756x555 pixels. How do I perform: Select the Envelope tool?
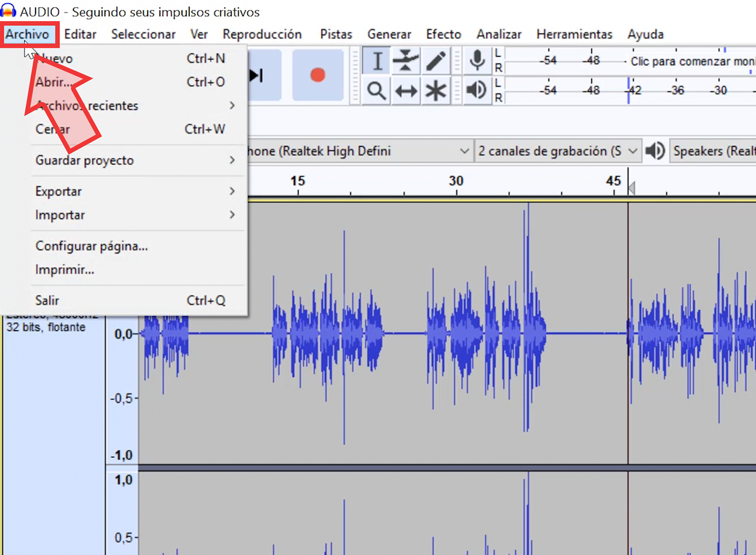406,61
